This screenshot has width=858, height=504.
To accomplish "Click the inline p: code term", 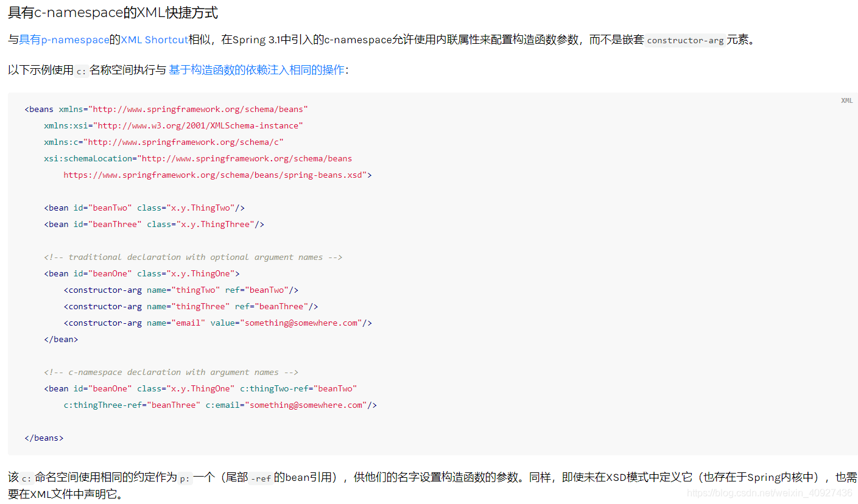I will 185,478.
